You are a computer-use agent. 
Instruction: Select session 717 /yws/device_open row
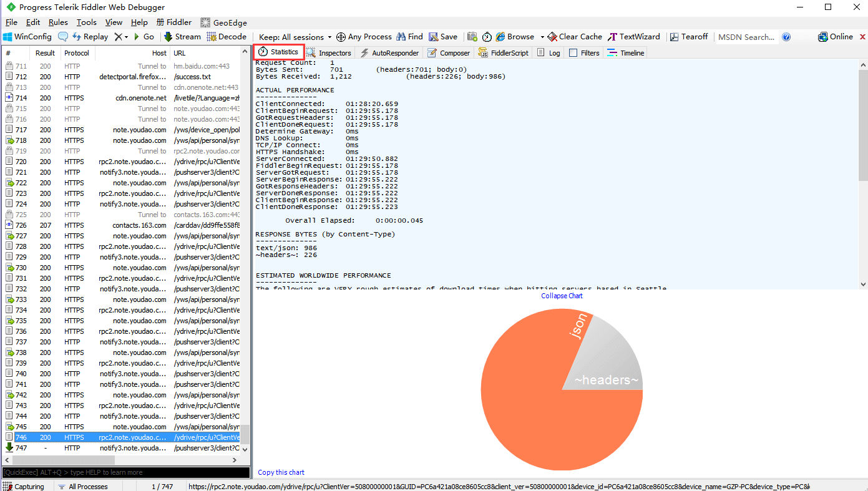pyautogui.click(x=122, y=130)
